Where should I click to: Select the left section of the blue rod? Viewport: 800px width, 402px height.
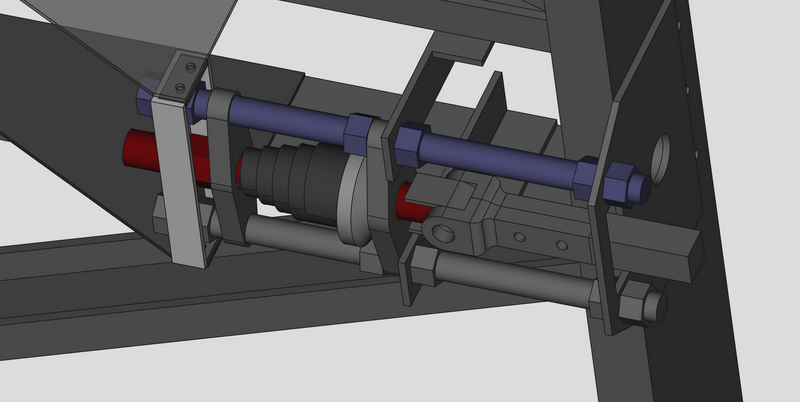tap(288, 119)
